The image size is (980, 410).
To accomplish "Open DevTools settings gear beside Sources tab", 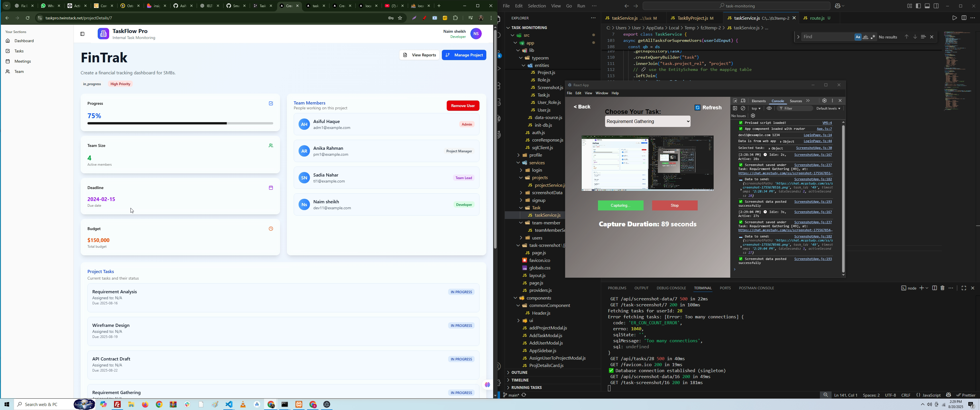I will pyautogui.click(x=824, y=101).
